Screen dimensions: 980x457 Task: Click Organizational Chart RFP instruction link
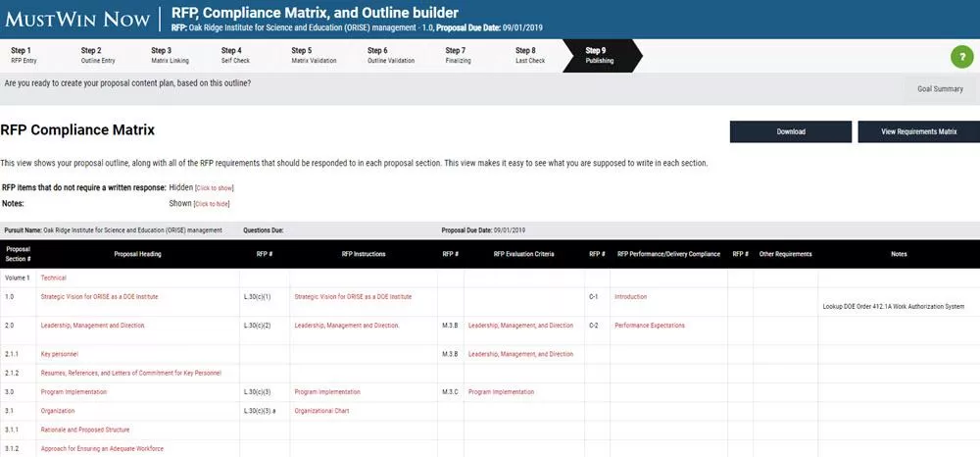[321, 411]
